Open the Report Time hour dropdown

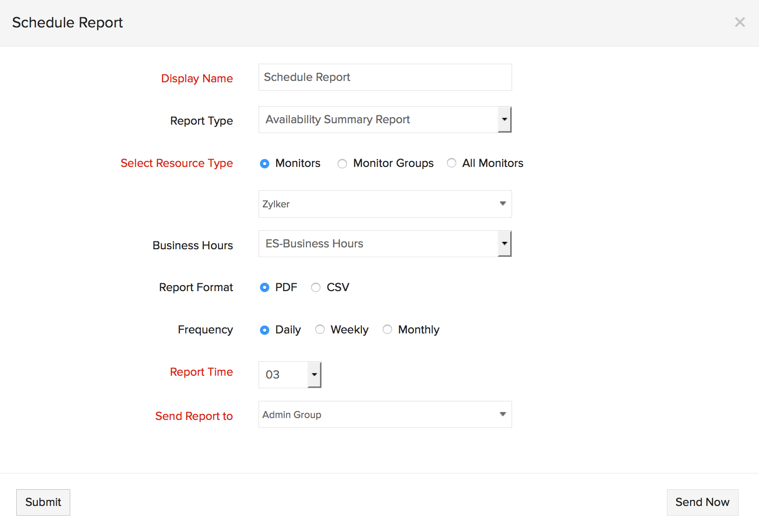pyautogui.click(x=290, y=375)
